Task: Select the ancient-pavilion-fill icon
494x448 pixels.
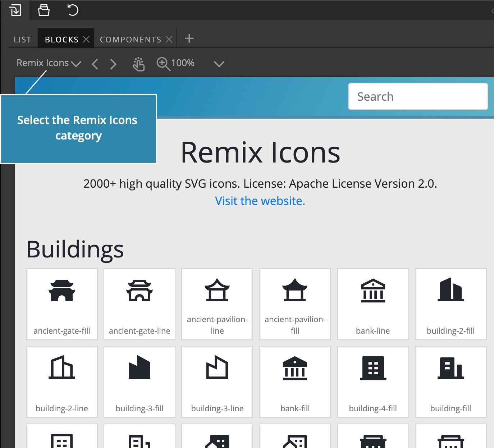Action: click(x=295, y=304)
